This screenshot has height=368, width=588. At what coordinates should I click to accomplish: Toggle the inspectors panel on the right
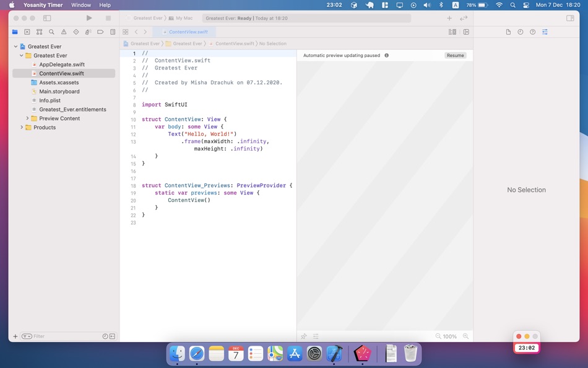pos(570,18)
